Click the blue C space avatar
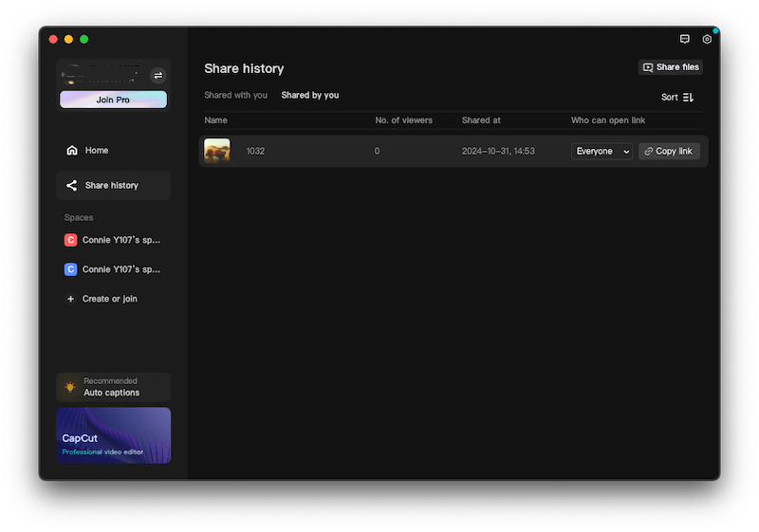The image size is (759, 532). click(70, 269)
